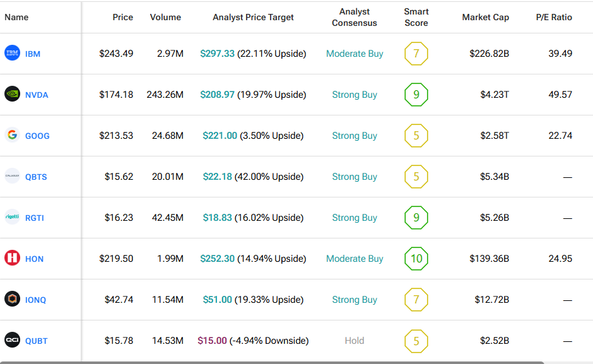Open the HON ticker link
593x364 pixels.
click(34, 259)
